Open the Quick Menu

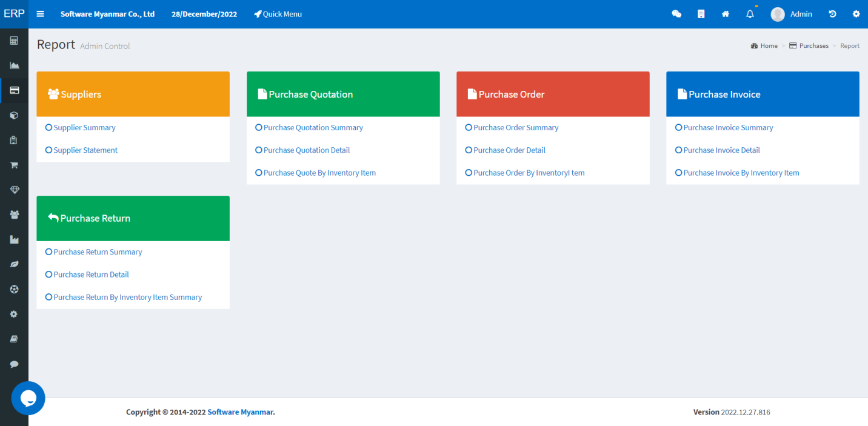coord(278,14)
